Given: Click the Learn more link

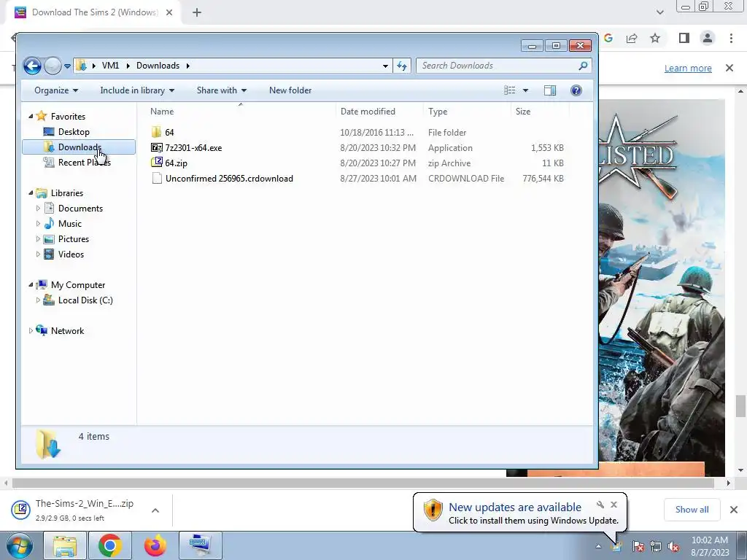Looking at the screenshot, I should click(688, 68).
